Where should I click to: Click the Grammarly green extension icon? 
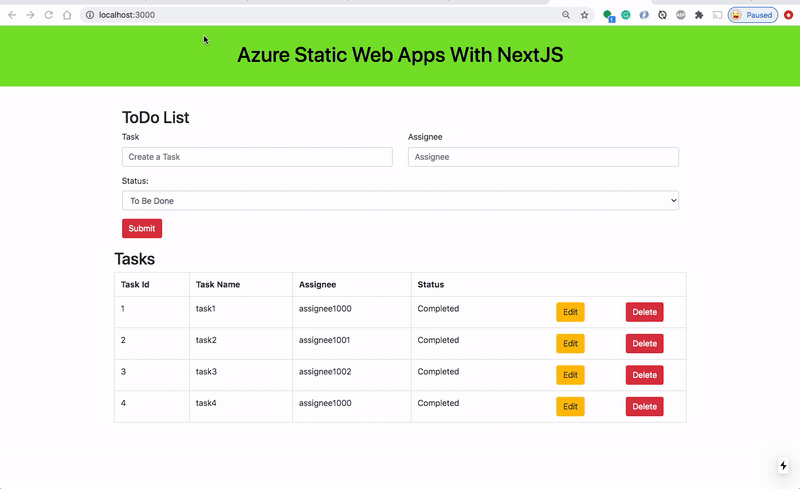pyautogui.click(x=626, y=15)
